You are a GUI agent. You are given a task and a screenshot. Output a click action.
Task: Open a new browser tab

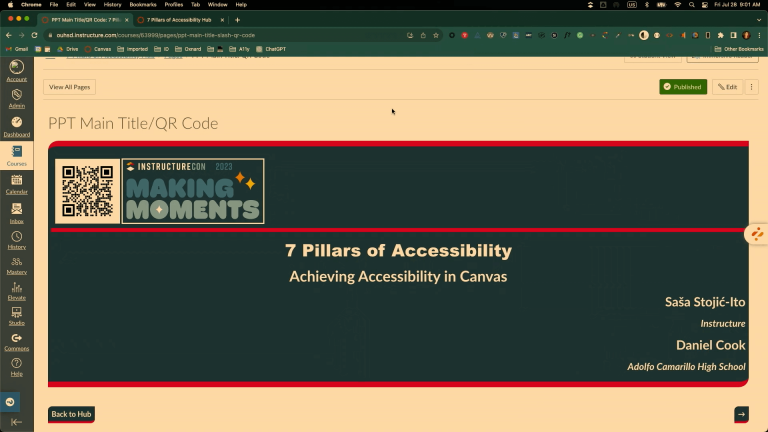tap(238, 20)
